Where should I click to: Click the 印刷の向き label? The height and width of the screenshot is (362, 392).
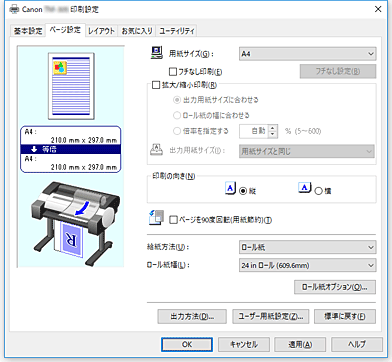pyautogui.click(x=174, y=176)
